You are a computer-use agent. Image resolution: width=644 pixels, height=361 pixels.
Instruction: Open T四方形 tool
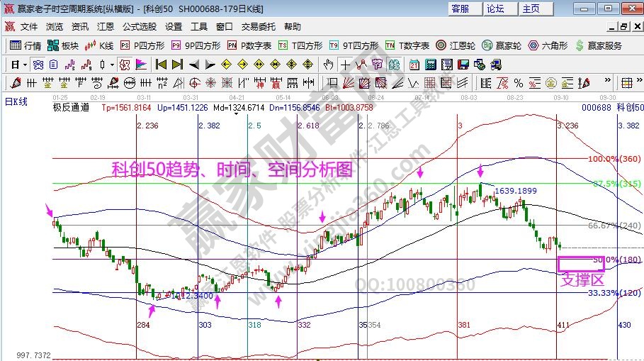(x=300, y=45)
